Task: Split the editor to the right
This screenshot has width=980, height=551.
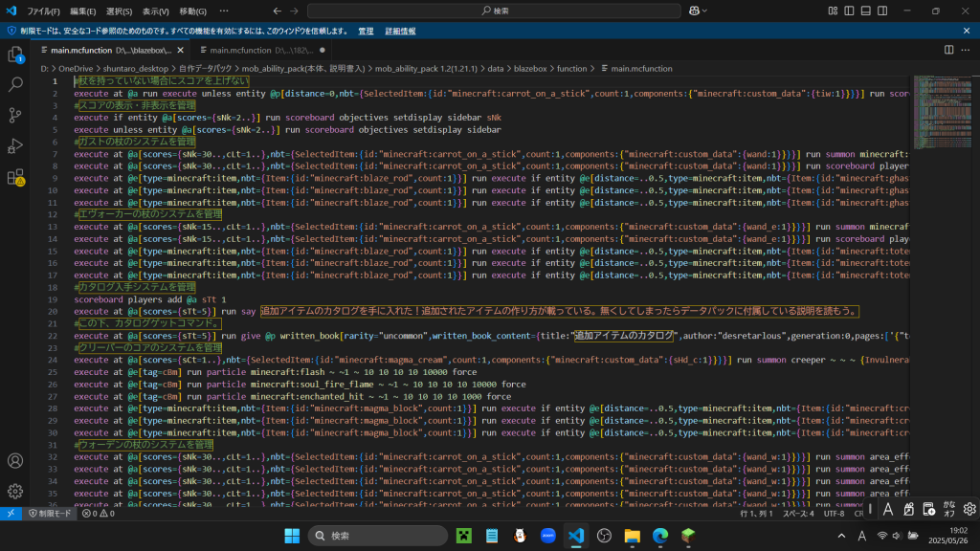Action: [948, 50]
